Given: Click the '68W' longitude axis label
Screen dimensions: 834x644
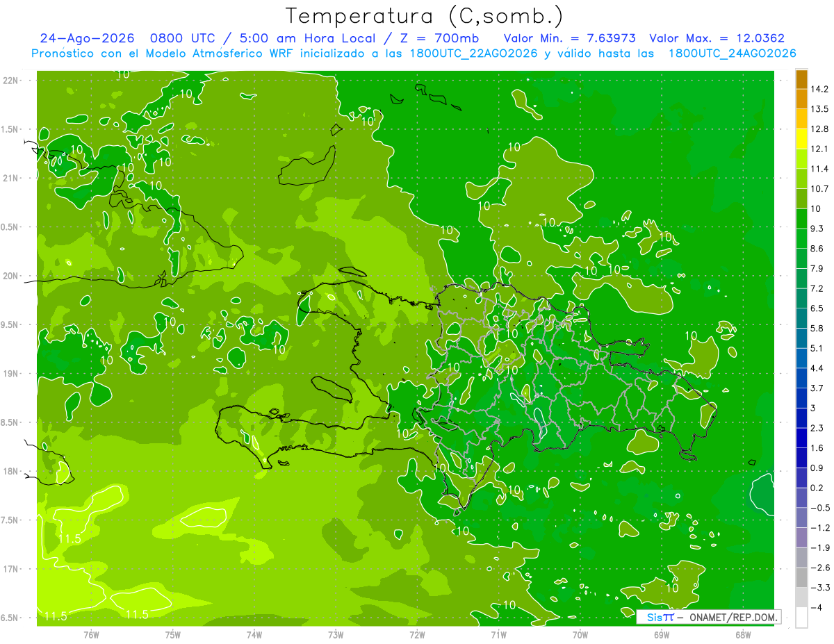Looking at the screenshot, I should click(x=743, y=635).
